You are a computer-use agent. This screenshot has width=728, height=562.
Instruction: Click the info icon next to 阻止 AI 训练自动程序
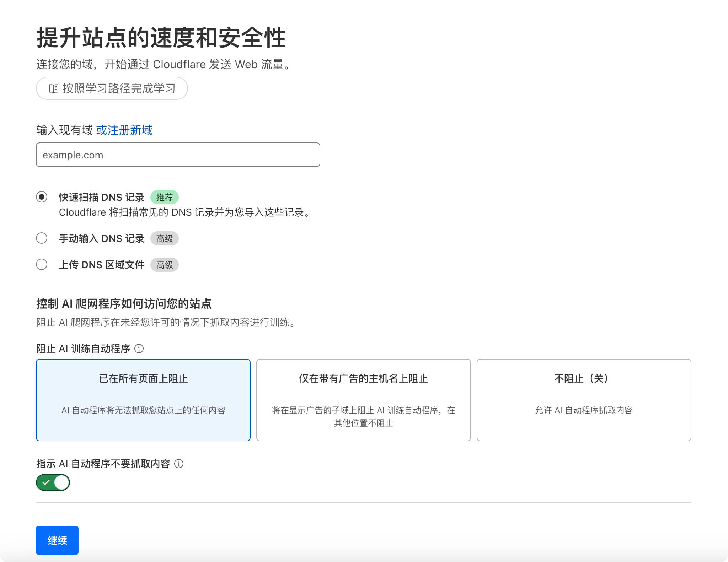(x=139, y=348)
